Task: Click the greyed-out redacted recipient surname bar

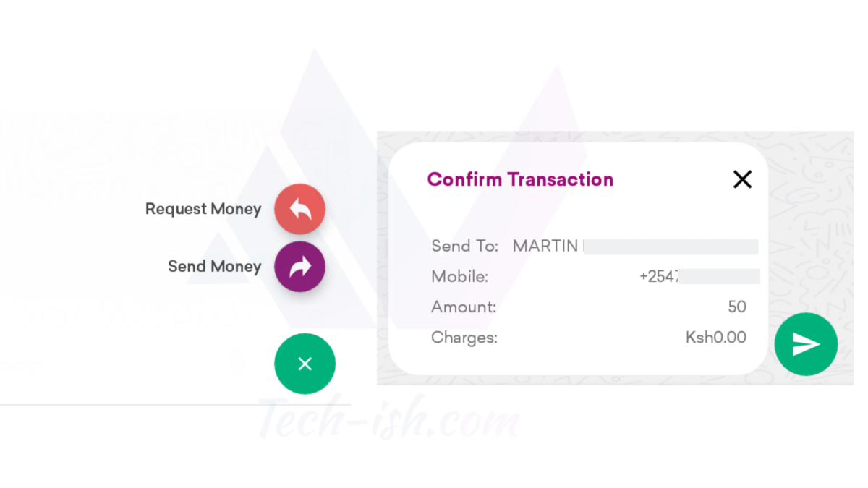Action: 671,247
